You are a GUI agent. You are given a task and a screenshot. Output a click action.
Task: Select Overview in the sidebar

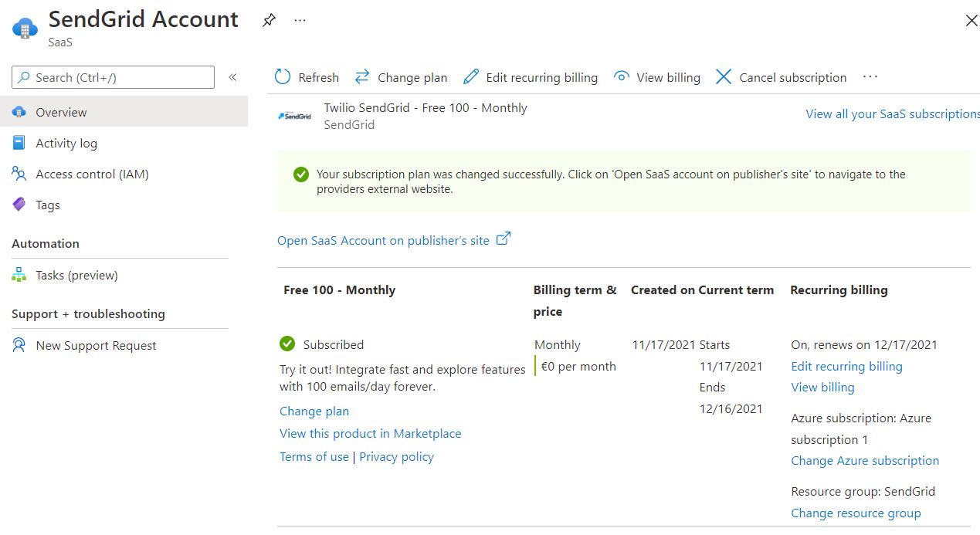pyautogui.click(x=124, y=112)
